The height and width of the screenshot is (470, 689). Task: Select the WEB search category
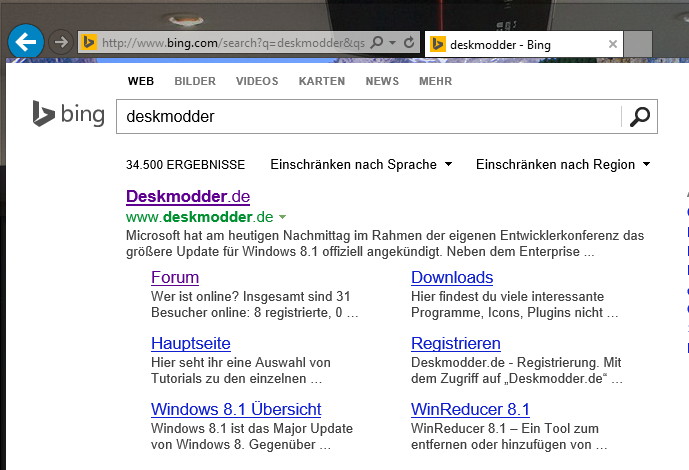[x=141, y=81]
